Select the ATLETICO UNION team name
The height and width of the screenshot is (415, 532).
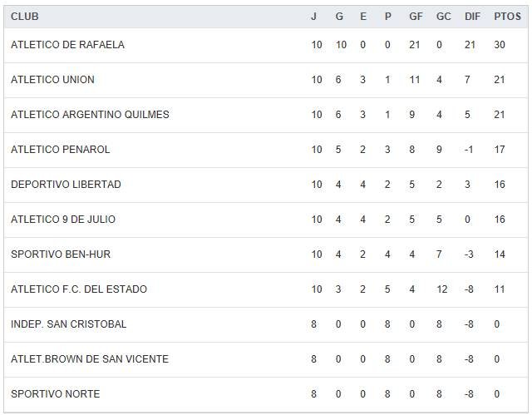point(52,80)
